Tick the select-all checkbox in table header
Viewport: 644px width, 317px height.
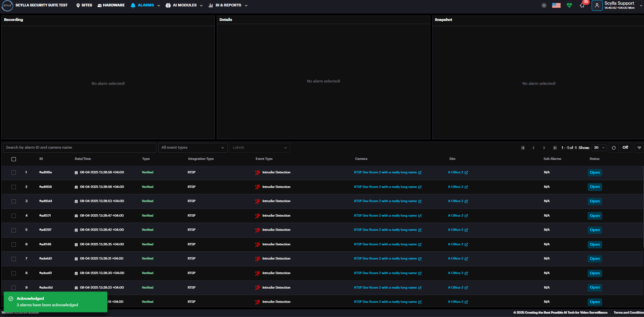(x=14, y=159)
